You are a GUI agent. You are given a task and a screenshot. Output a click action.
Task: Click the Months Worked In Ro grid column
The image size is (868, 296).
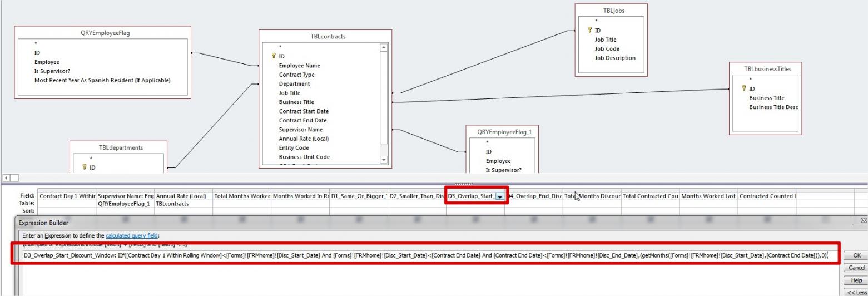(x=300, y=196)
